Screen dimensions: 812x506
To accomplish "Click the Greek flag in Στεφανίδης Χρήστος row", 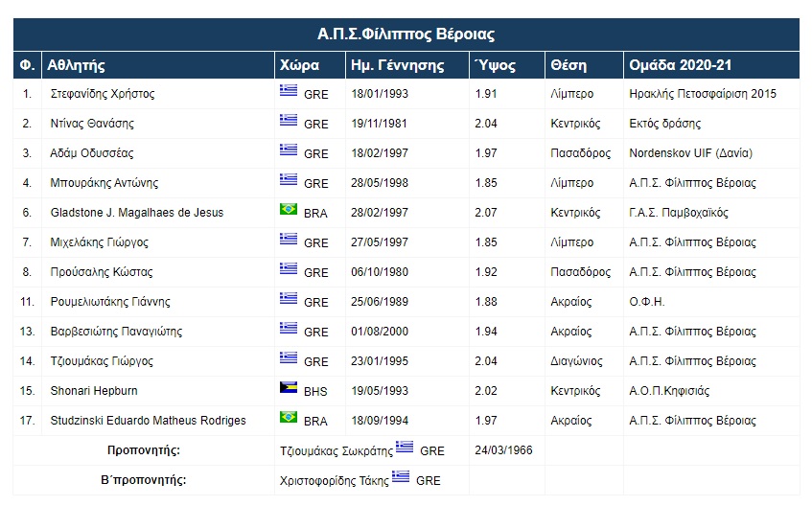I will (288, 91).
